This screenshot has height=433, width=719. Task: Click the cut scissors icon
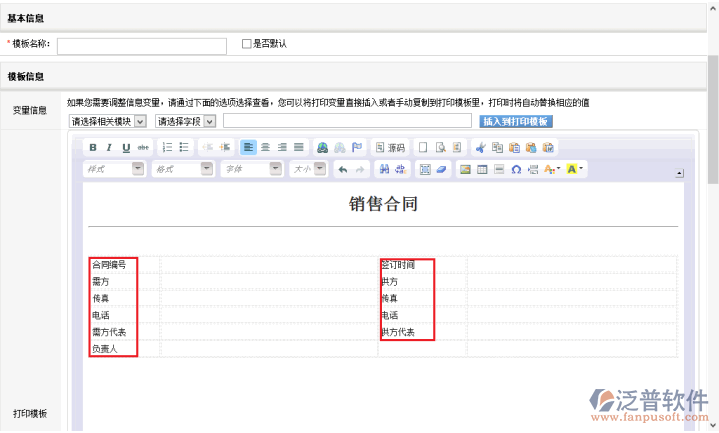[x=480, y=147]
